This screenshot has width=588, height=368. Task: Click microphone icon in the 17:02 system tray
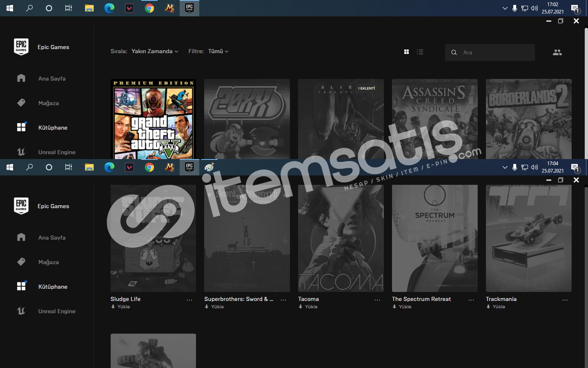(x=514, y=8)
